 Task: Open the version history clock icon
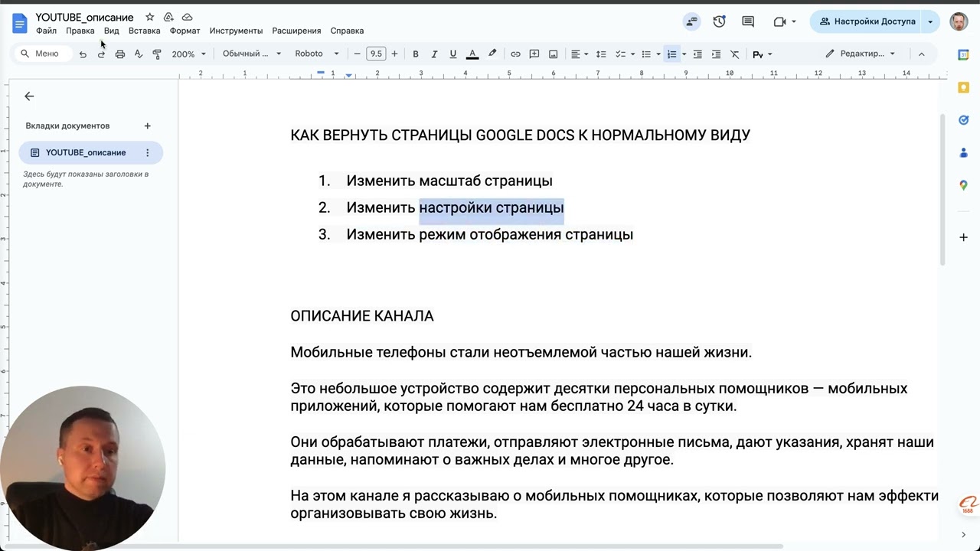click(x=719, y=21)
